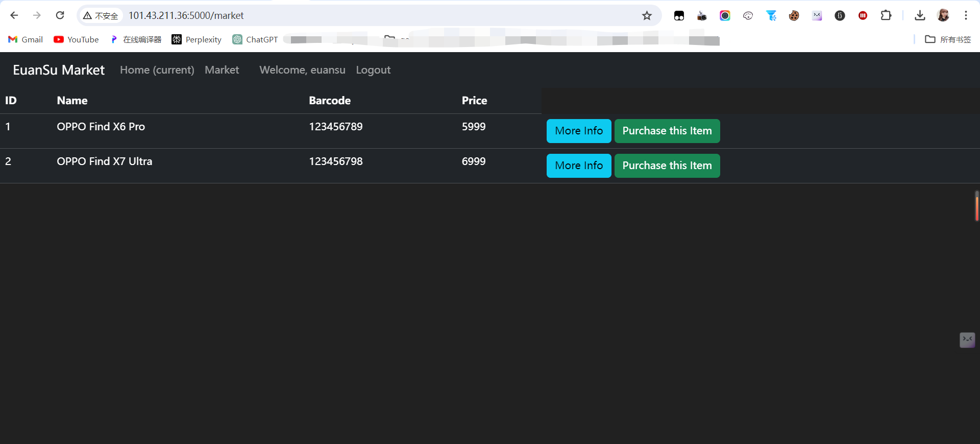Click the price 6999 cell

click(474, 161)
